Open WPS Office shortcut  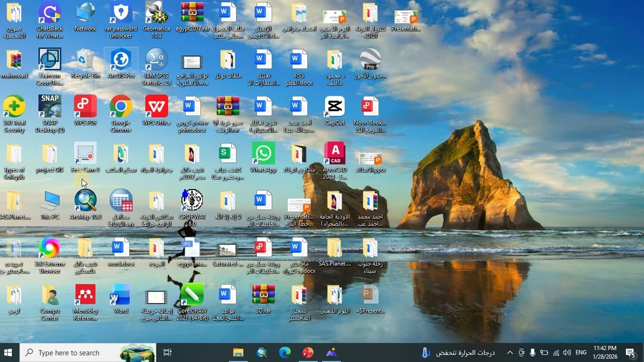pos(156,111)
